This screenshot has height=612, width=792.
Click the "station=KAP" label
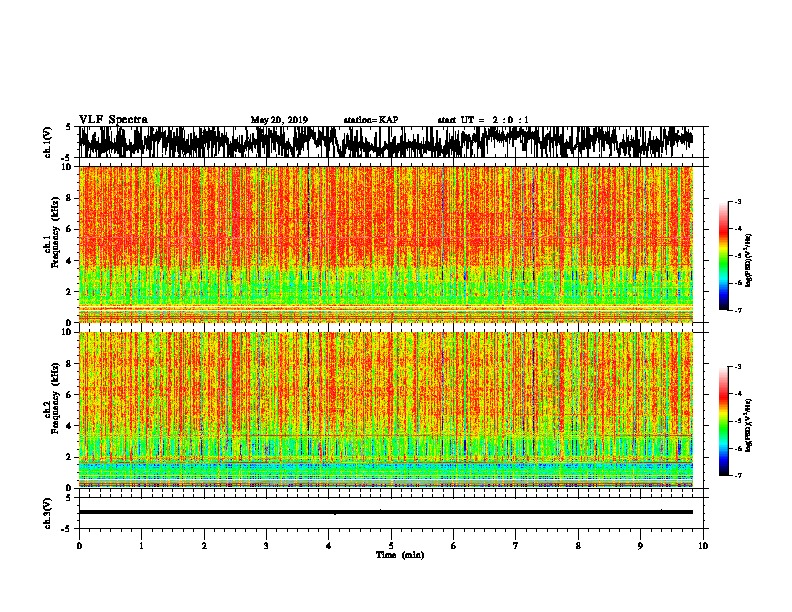[371, 120]
